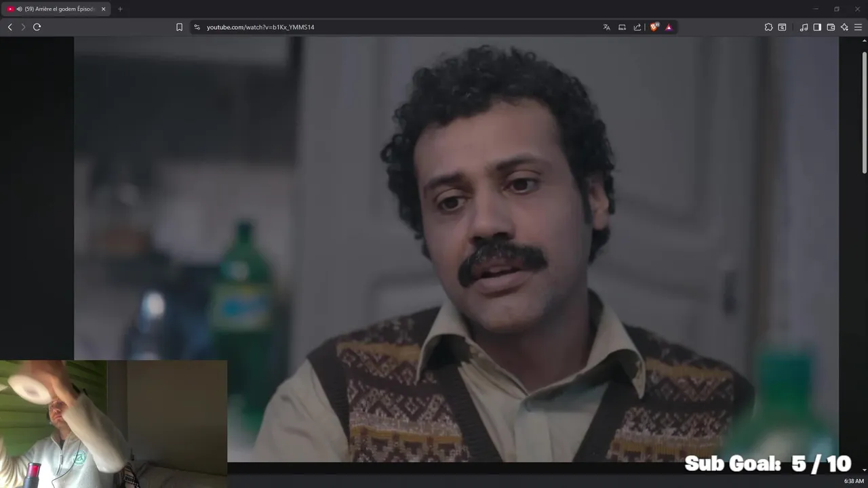Click the video player to pause

click(x=456, y=249)
